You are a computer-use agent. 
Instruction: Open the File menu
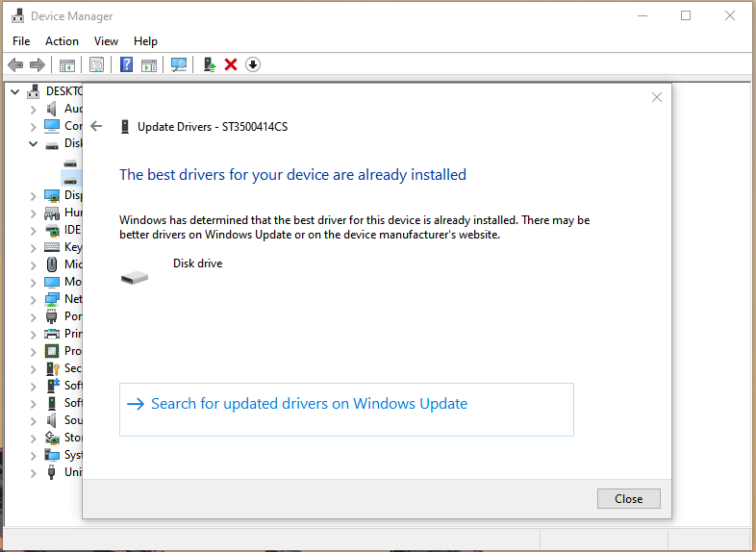(21, 41)
